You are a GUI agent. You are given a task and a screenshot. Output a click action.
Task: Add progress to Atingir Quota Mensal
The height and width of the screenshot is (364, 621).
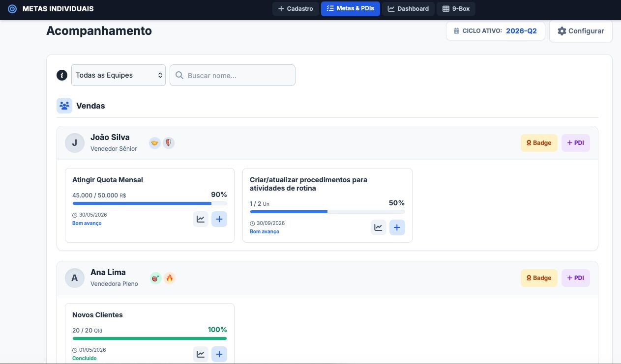pos(219,219)
